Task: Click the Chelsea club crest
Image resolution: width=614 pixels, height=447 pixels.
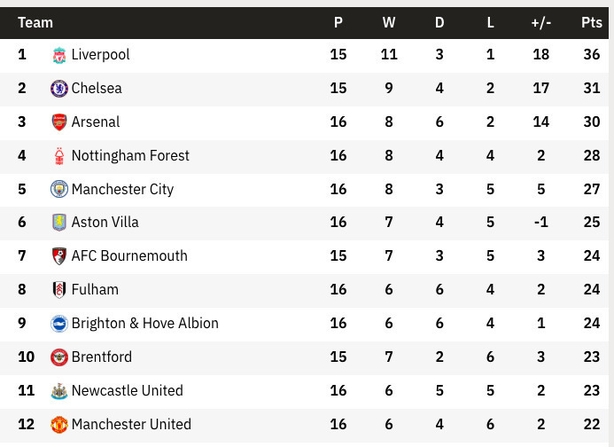Action: coord(59,88)
